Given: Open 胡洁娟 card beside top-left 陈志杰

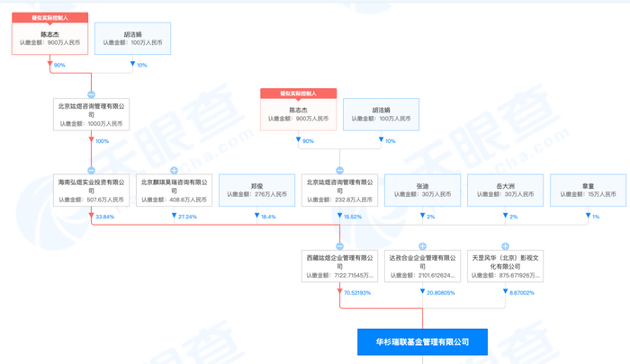Looking at the screenshot, I should coord(132,39).
